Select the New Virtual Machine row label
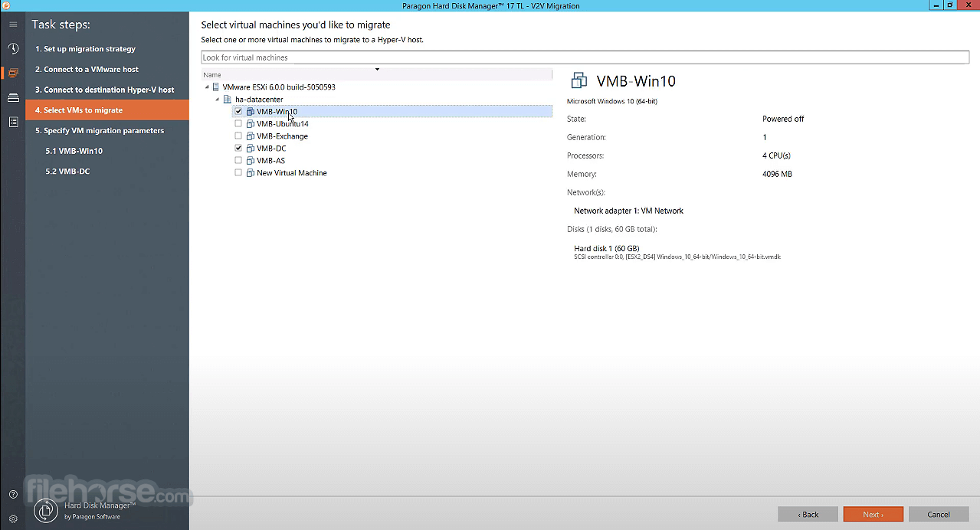Viewport: 980px width, 530px height. pyautogui.click(x=292, y=173)
